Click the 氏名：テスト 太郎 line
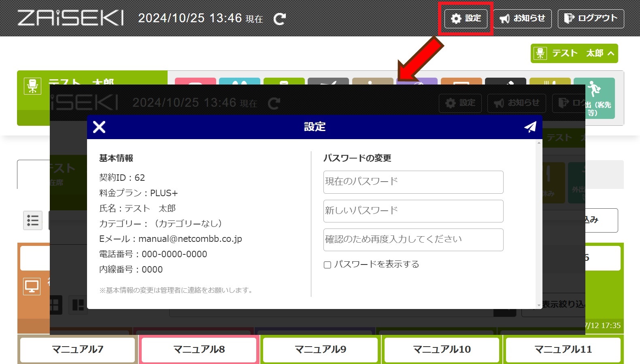 pos(137,208)
